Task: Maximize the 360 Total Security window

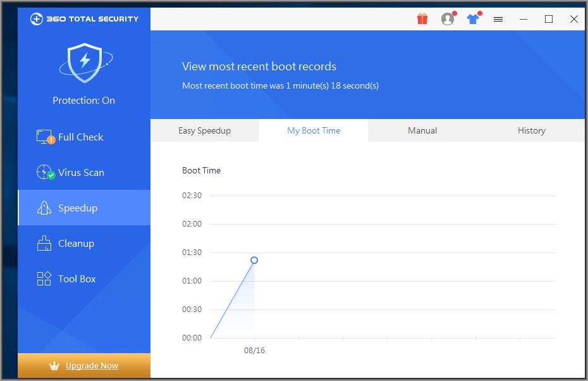Action: [549, 19]
